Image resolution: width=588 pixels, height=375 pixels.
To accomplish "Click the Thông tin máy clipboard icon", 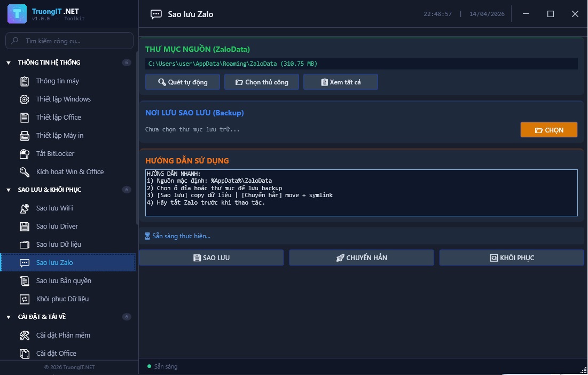I will (x=25, y=81).
